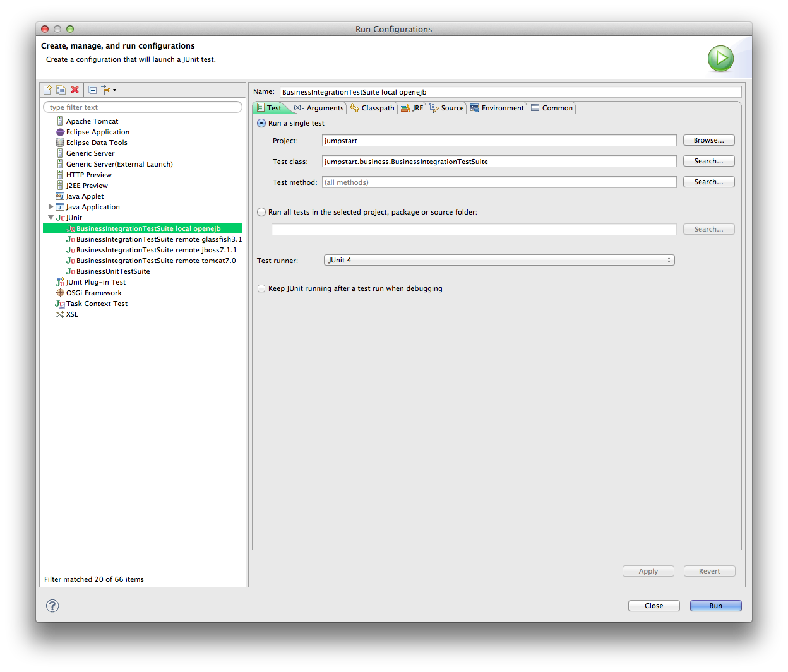The height and width of the screenshot is (672, 788).
Task: Click the type filter text field
Action: click(x=143, y=107)
